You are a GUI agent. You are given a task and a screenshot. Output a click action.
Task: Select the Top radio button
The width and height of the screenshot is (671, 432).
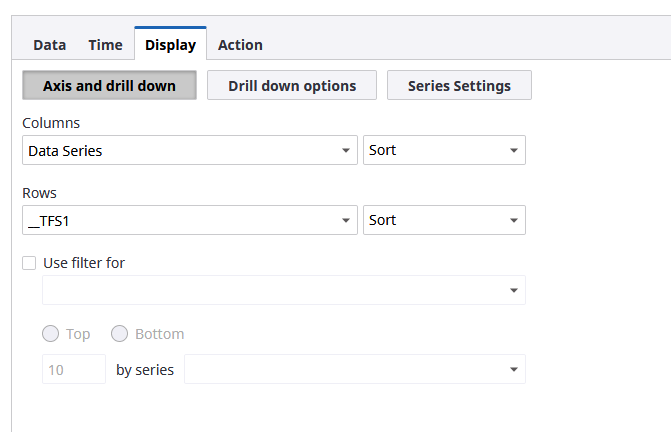click(x=50, y=334)
